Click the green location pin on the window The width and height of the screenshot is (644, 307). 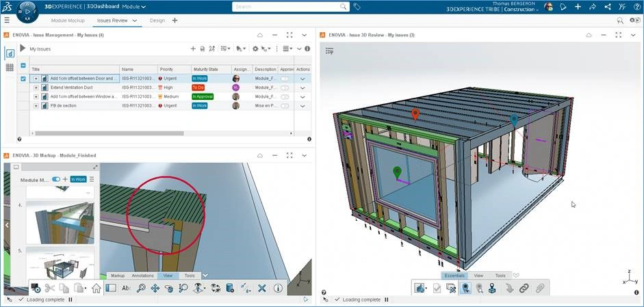[397, 172]
